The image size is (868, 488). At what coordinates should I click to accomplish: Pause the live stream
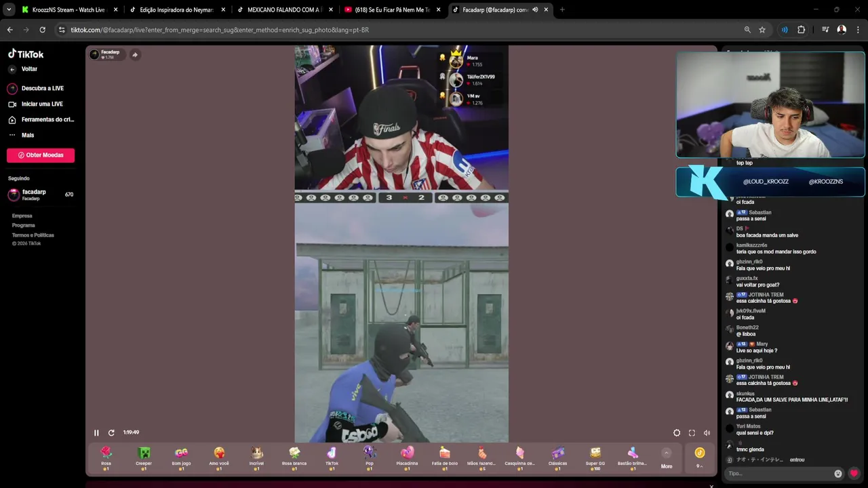96,432
